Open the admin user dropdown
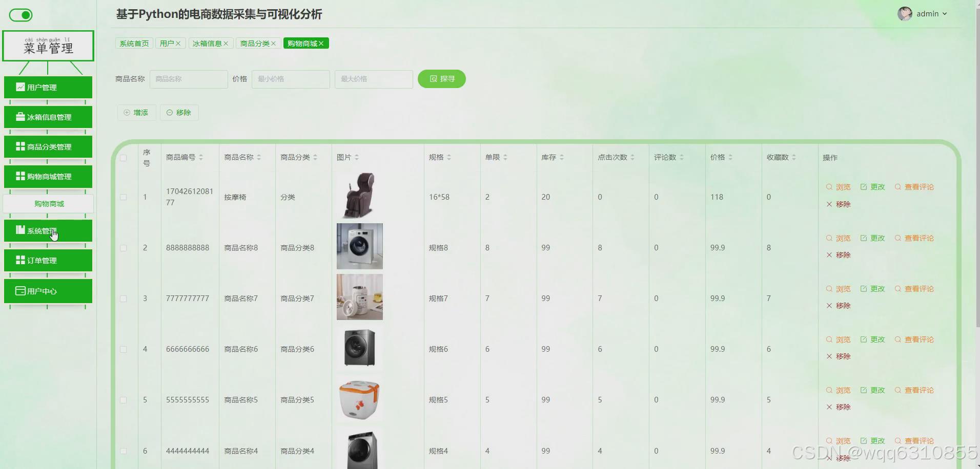Image resolution: width=980 pixels, height=469 pixels. [x=932, y=14]
